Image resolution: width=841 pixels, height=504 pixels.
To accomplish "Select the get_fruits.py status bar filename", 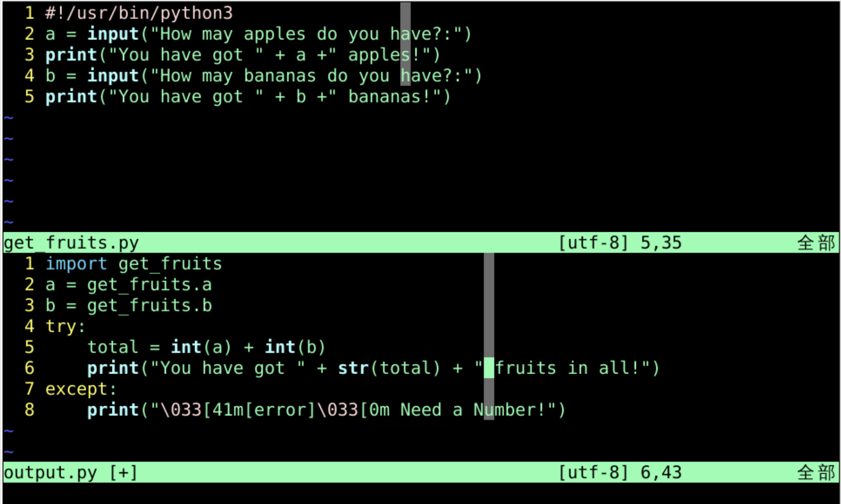I will tap(71, 243).
